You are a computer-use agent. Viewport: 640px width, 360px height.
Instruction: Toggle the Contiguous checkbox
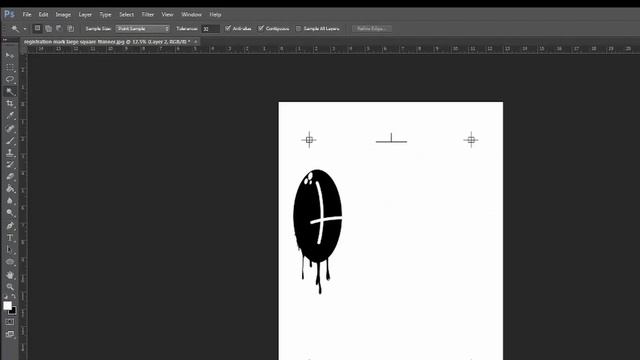point(261,28)
